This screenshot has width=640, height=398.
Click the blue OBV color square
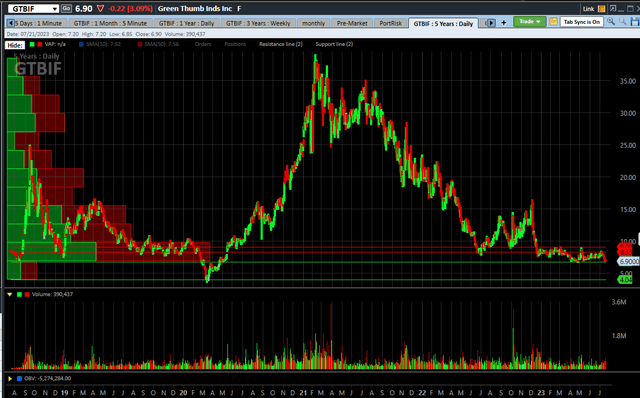[x=19, y=379]
